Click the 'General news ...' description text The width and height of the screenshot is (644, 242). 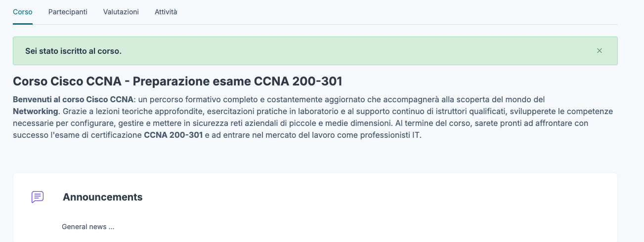pos(88,227)
